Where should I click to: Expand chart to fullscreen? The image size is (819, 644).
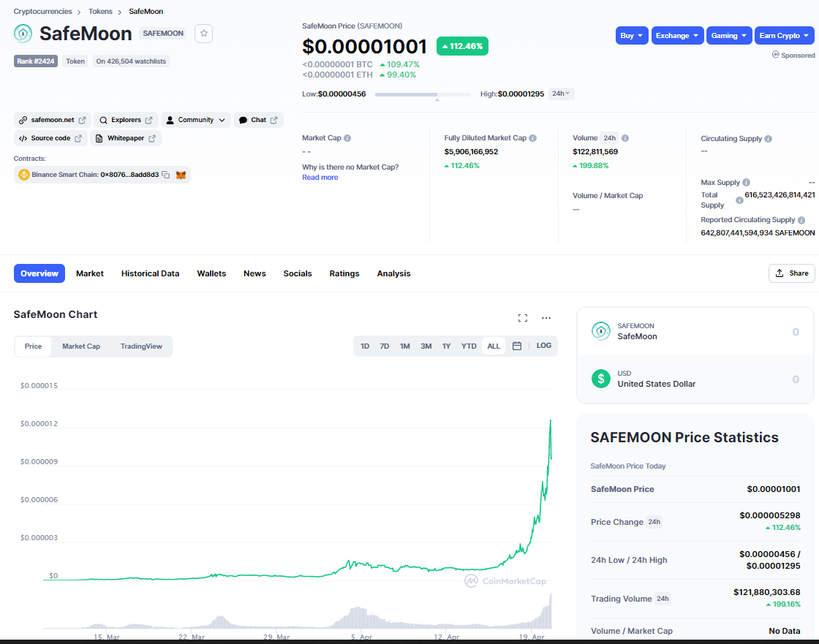coord(522,317)
